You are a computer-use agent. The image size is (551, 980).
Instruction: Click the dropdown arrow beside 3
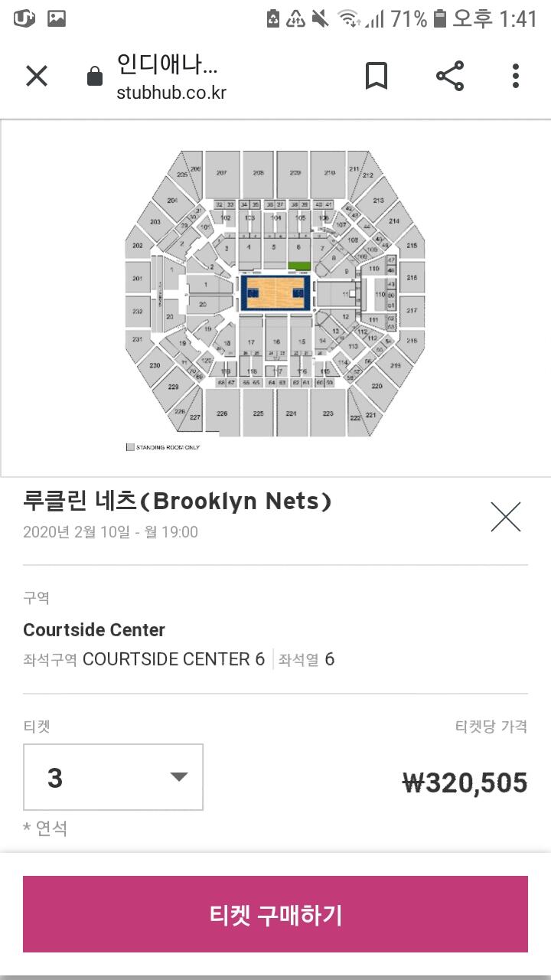pos(179,777)
